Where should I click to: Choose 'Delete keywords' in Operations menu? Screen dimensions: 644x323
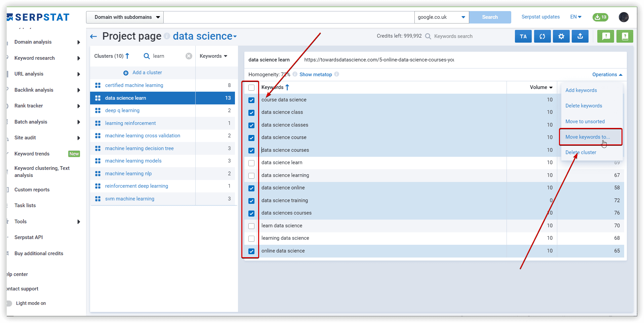[x=583, y=106]
